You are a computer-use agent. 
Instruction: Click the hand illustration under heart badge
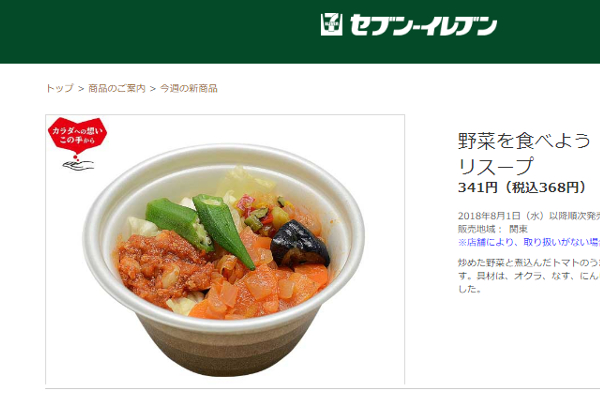[x=78, y=165]
